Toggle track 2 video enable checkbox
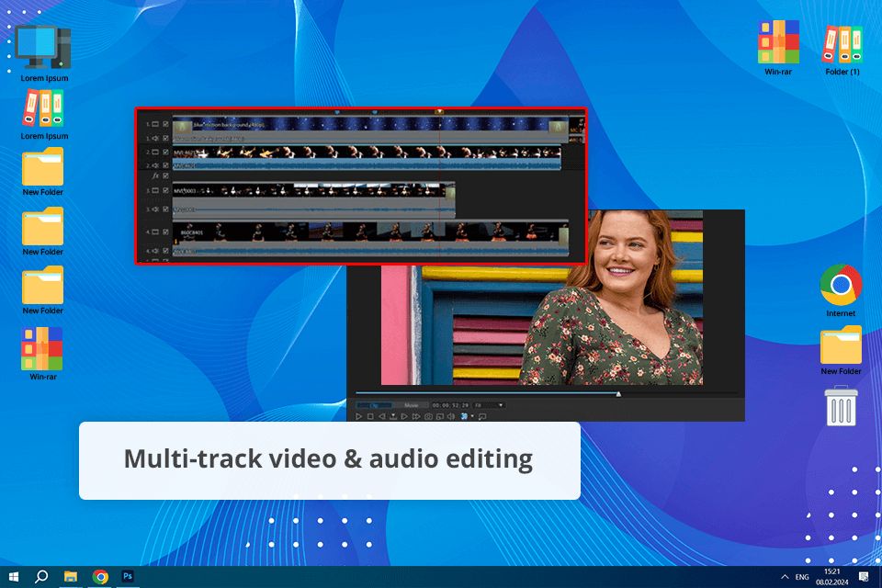Screen dimensions: 882x588 (x=165, y=152)
